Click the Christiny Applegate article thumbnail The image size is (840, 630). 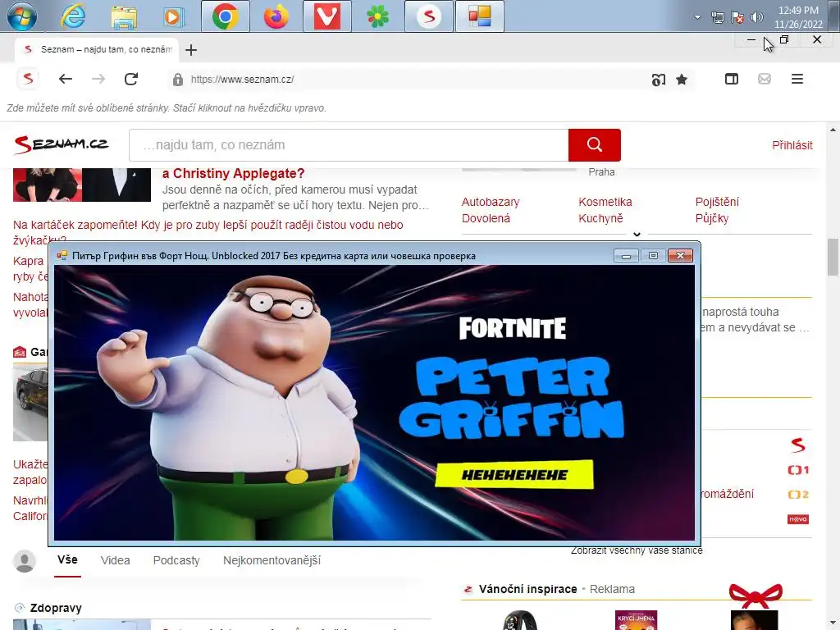click(82, 185)
